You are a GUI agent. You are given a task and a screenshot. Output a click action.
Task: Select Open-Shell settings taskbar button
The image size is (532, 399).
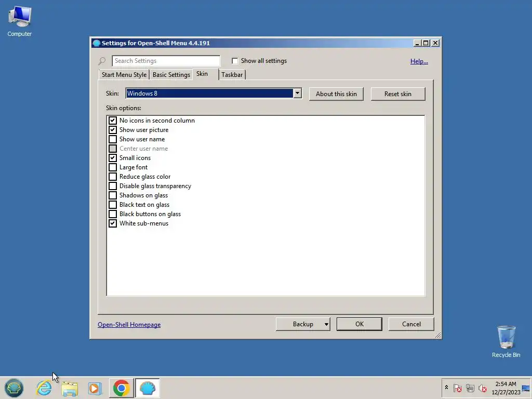(147, 388)
